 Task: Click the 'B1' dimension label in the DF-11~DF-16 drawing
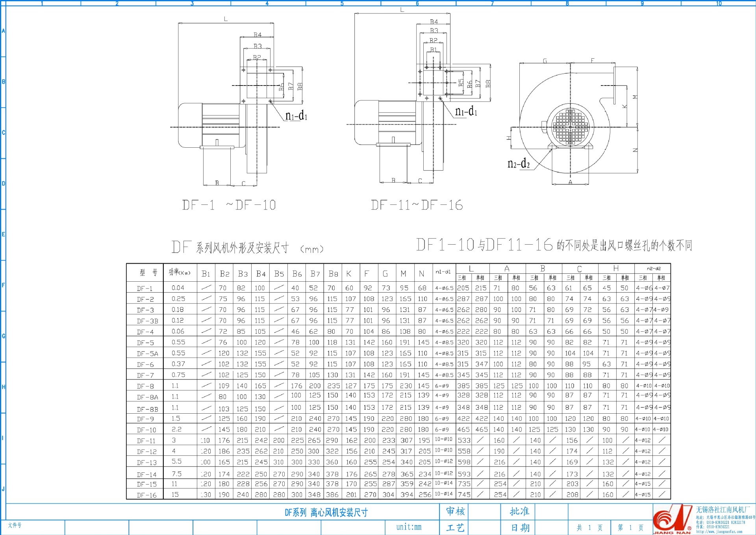(434, 50)
